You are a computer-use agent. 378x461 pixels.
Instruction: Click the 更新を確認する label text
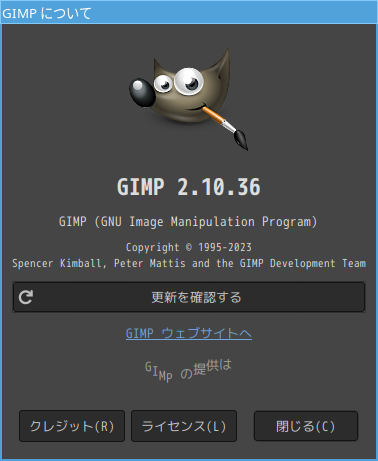pos(196,297)
